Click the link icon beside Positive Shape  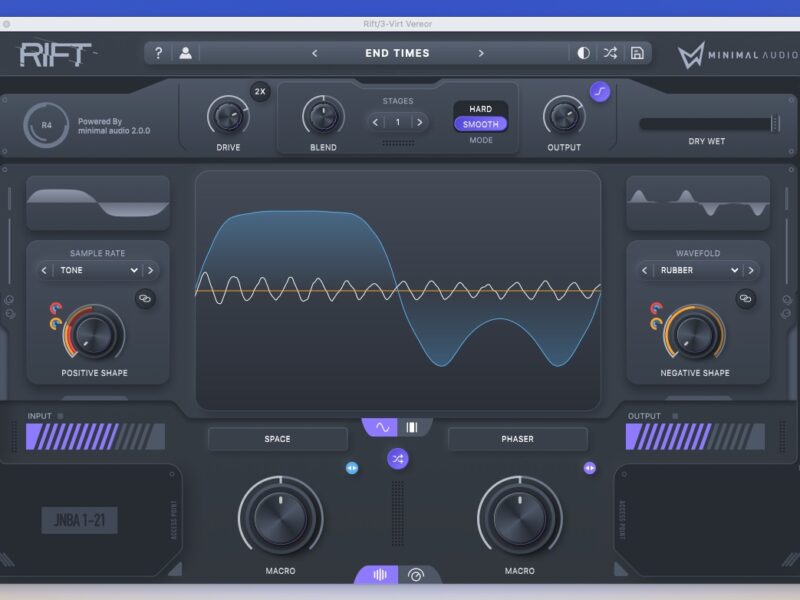[145, 298]
